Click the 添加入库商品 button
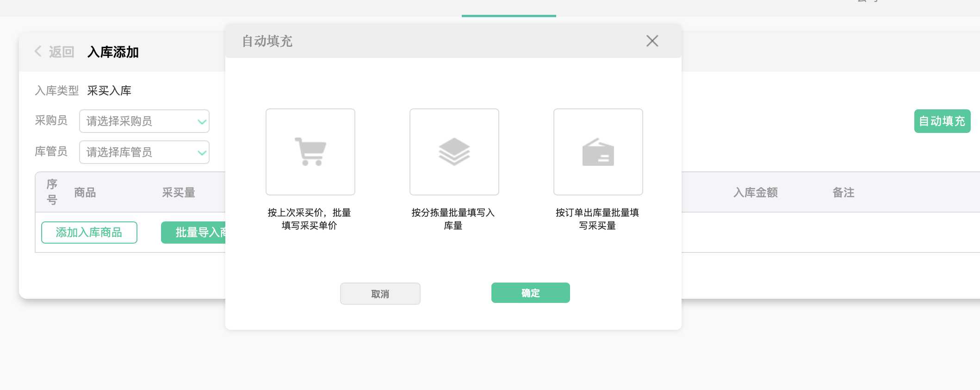The height and width of the screenshot is (390, 980). 89,233
